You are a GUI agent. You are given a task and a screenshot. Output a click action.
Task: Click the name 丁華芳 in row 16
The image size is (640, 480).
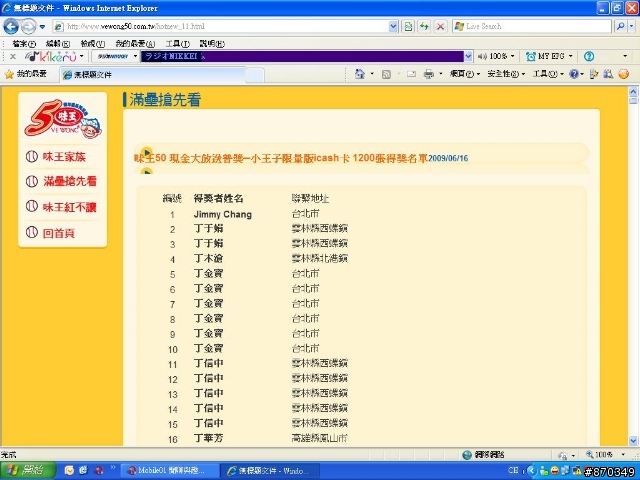(209, 439)
